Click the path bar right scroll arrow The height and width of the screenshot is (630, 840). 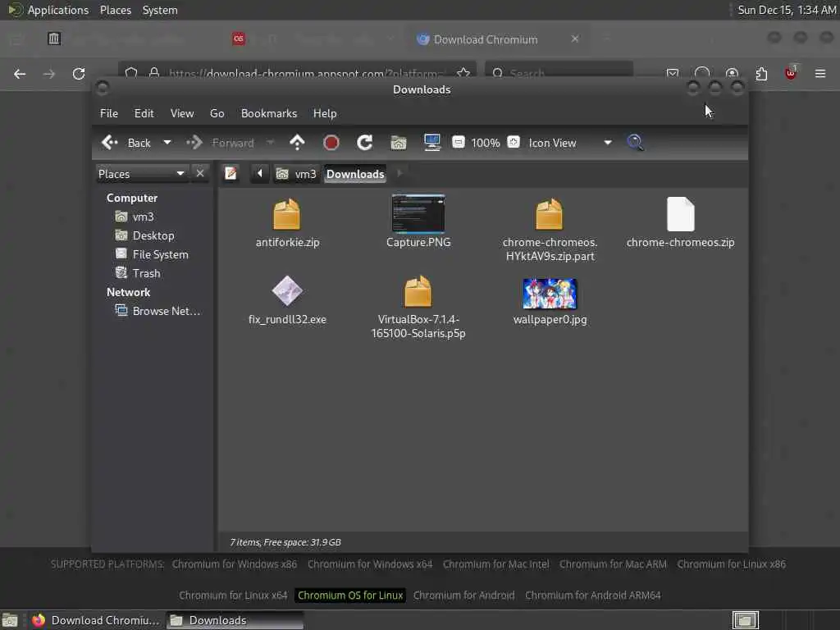399,174
